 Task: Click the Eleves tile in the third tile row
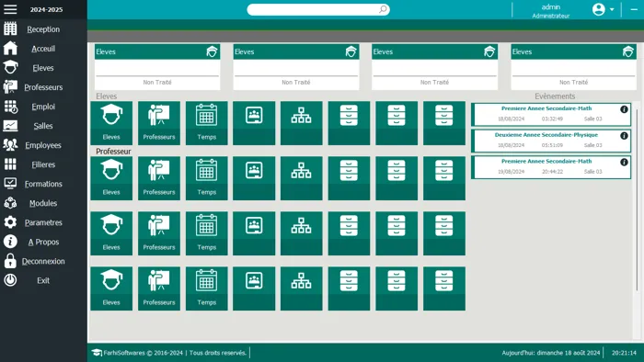pyautogui.click(x=111, y=233)
